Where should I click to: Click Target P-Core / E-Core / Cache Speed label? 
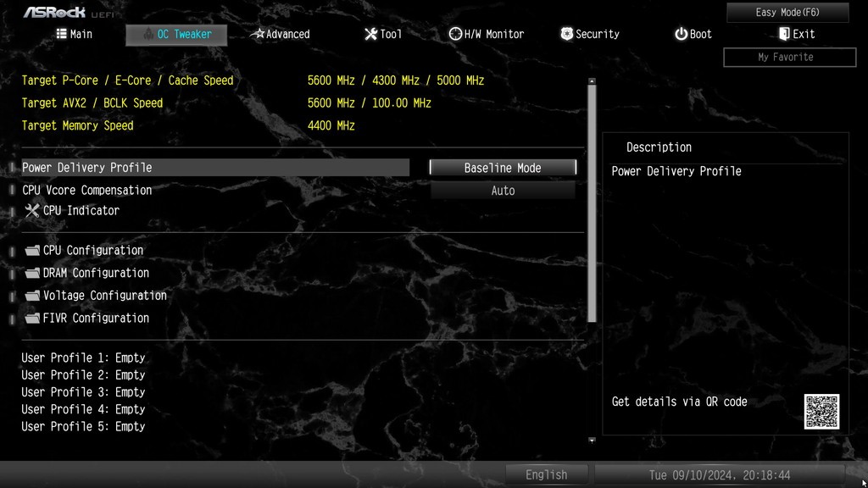[x=127, y=80]
